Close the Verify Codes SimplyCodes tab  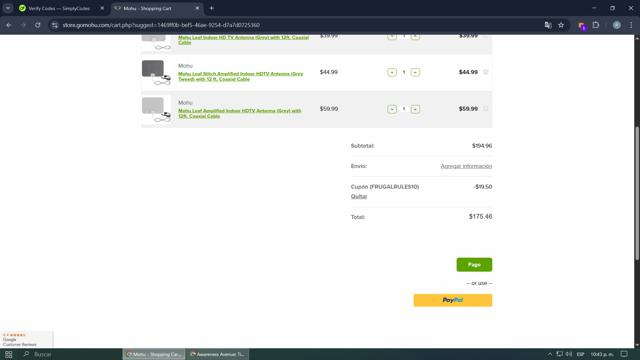(x=102, y=8)
